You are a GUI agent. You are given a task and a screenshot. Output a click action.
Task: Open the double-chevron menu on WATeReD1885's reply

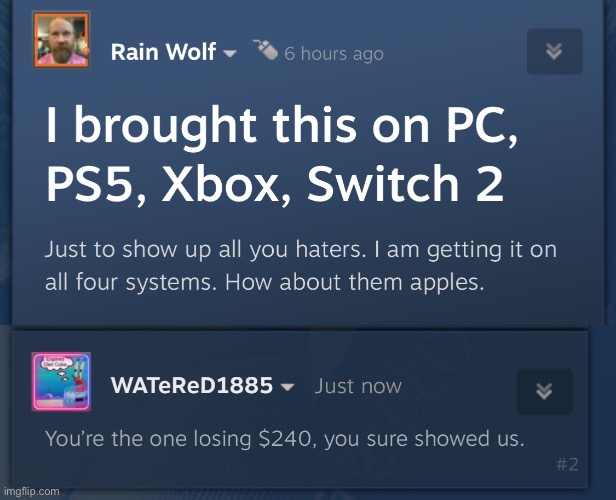coord(545,391)
